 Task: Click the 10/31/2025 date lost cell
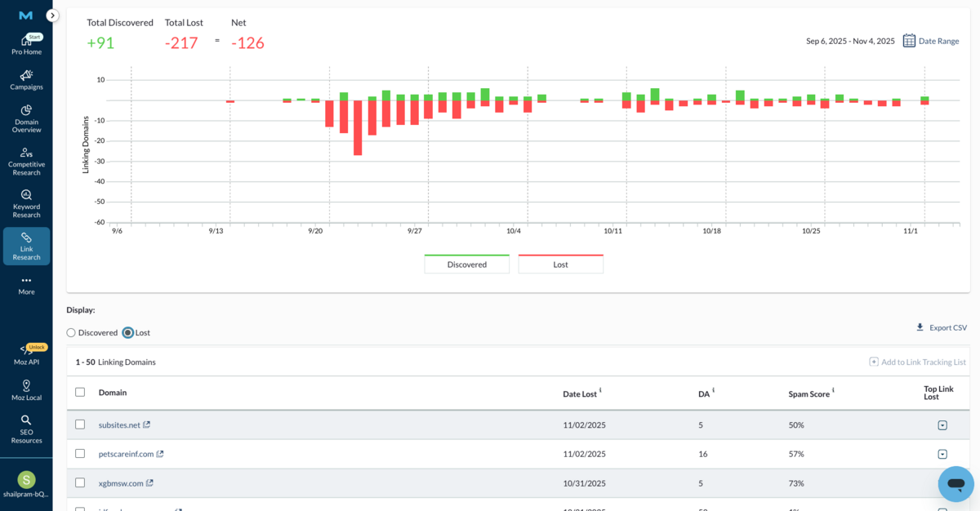tap(585, 483)
